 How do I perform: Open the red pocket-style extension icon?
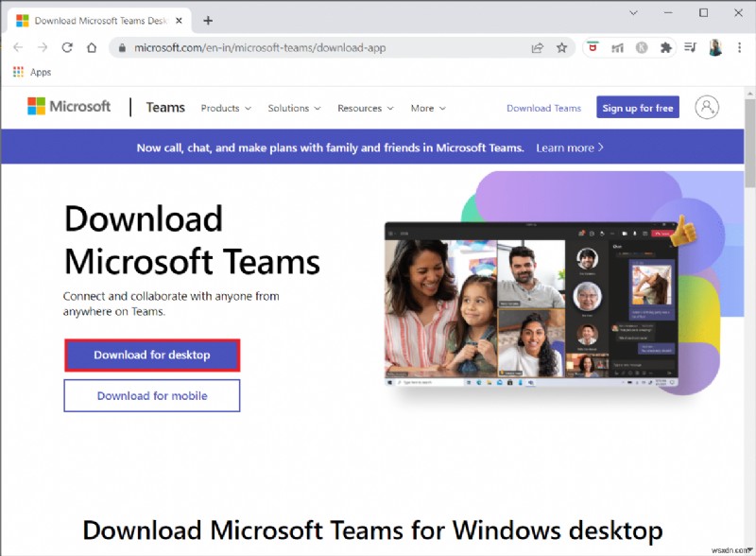593,48
